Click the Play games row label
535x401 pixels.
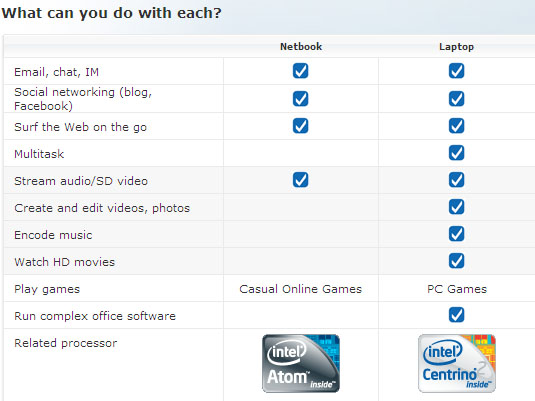pyautogui.click(x=47, y=289)
